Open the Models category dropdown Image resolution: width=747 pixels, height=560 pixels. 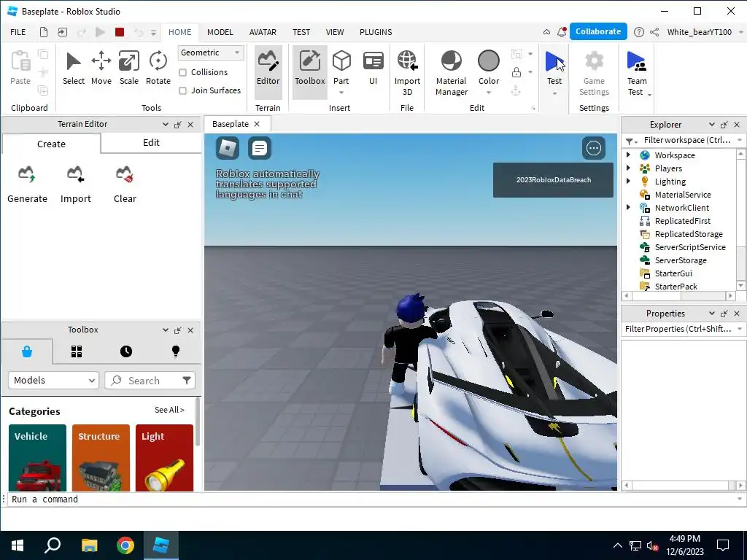point(53,381)
